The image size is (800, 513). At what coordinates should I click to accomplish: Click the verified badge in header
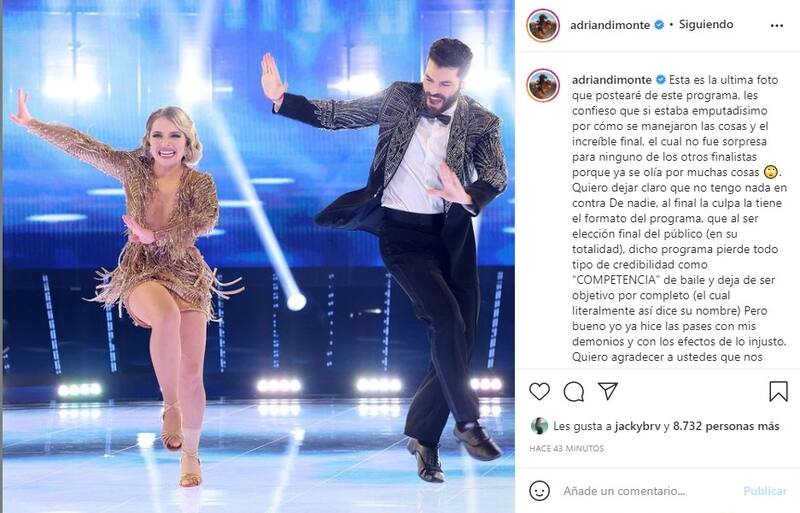point(659,25)
